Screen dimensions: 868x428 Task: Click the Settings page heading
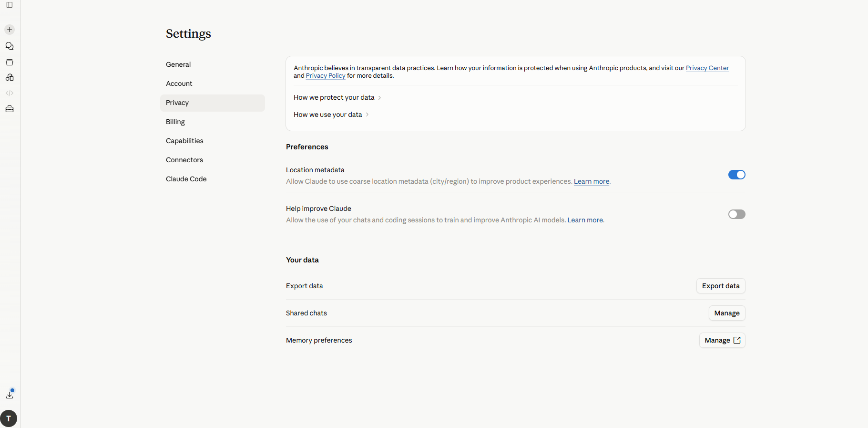(188, 34)
